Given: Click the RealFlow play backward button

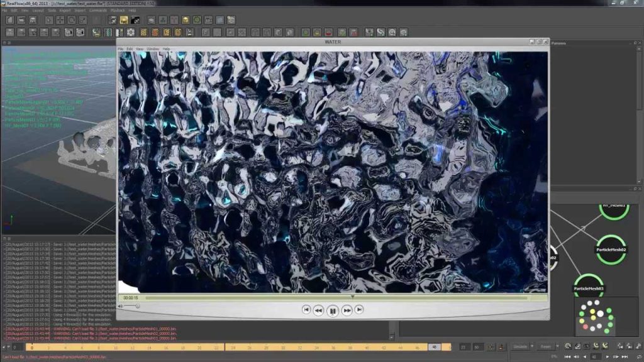Looking at the screenshot, I should tap(585, 357).
